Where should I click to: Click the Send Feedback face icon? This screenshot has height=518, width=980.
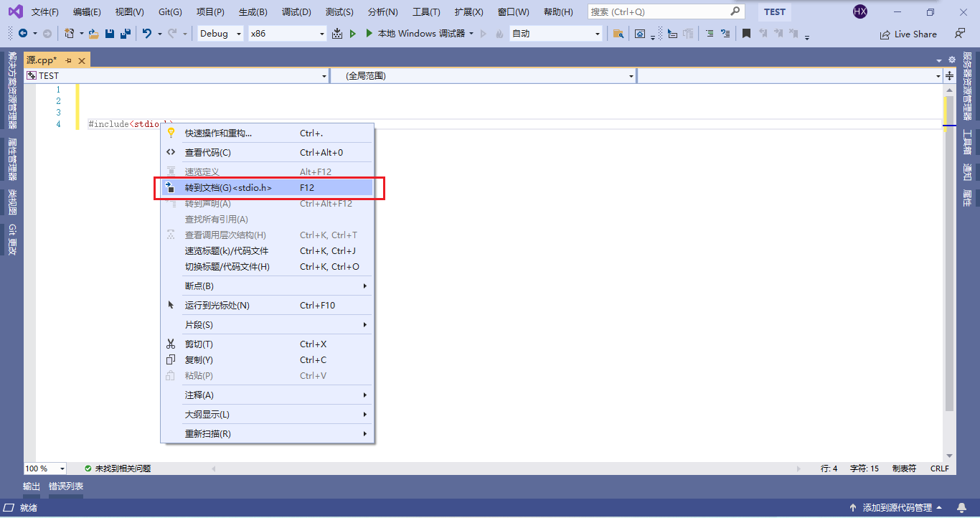(x=959, y=34)
